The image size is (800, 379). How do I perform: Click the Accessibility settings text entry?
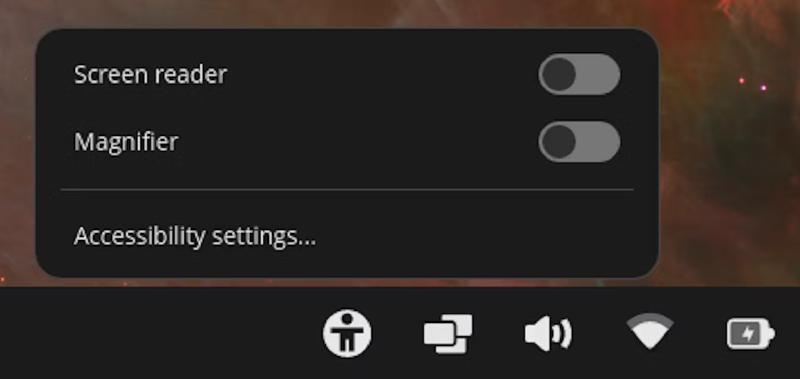coord(195,236)
